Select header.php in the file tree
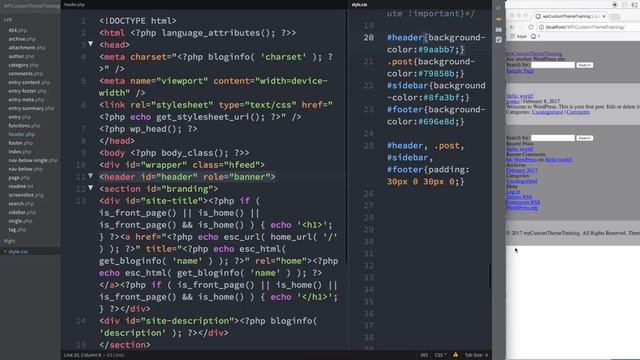The width and height of the screenshot is (640, 360). pyautogui.click(x=22, y=134)
